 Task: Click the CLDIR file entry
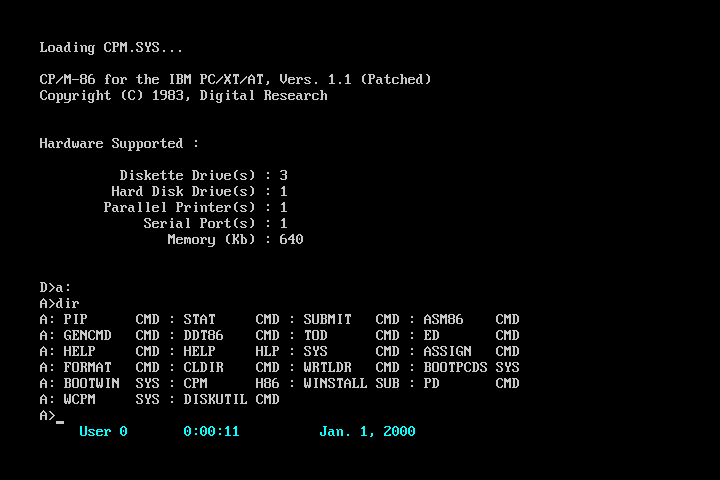tap(231, 368)
